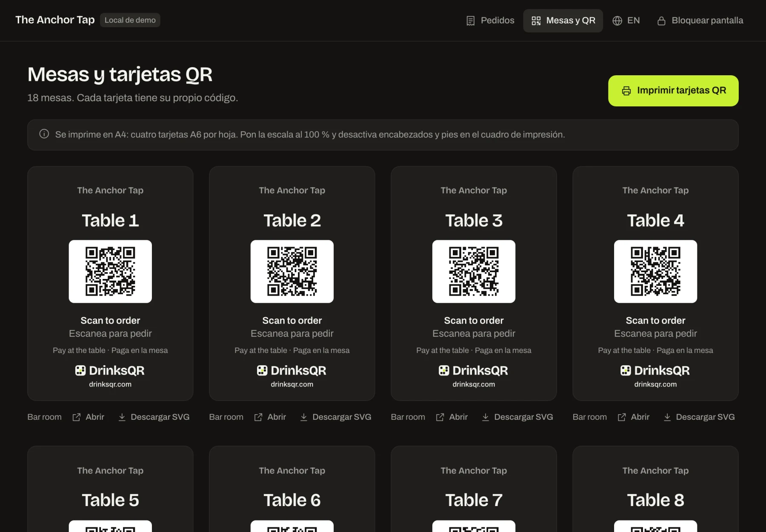Image resolution: width=766 pixels, height=532 pixels.
Task: Click the Table 1 QR code image
Action: [x=110, y=271]
